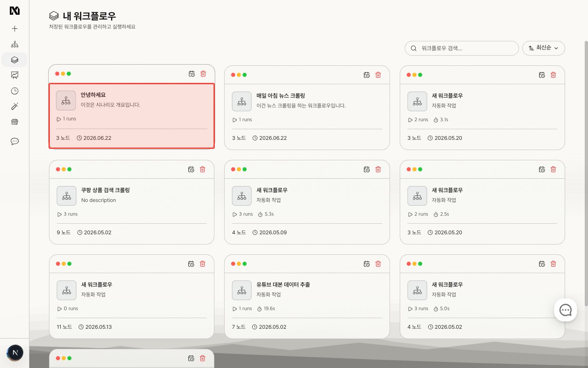Click the 3.1s duration value
The width and height of the screenshot is (588, 368).
[x=444, y=120]
